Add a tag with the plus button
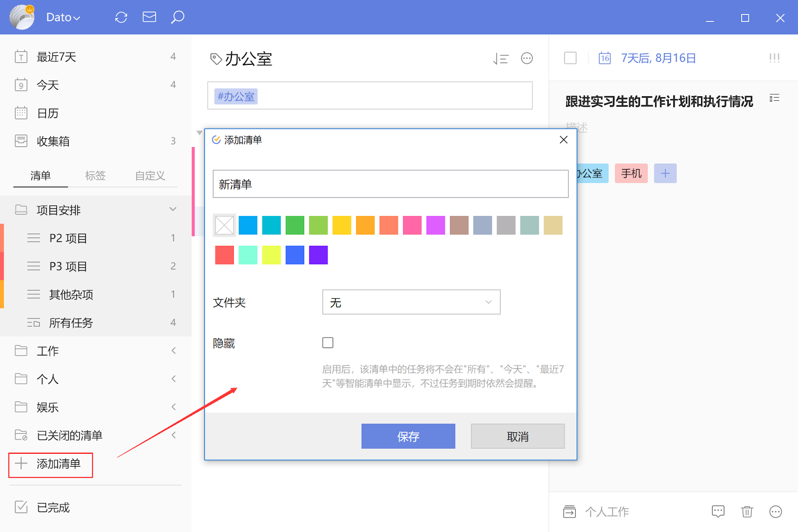798x532 pixels. [x=665, y=174]
